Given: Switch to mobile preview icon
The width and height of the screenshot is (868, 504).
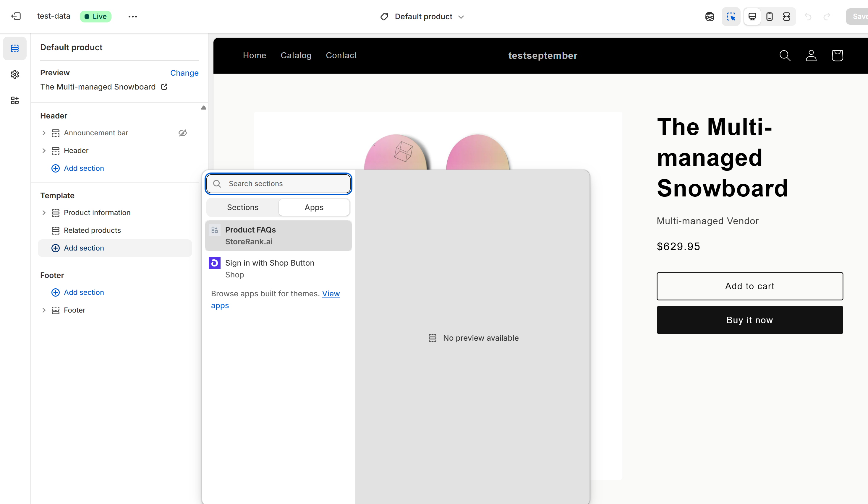Looking at the screenshot, I should click(x=769, y=17).
